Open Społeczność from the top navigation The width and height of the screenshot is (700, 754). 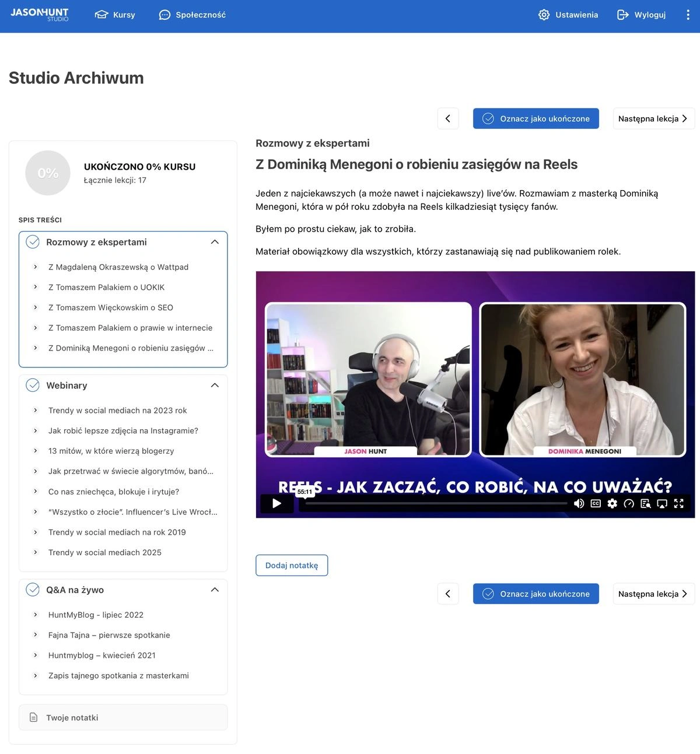[192, 15]
